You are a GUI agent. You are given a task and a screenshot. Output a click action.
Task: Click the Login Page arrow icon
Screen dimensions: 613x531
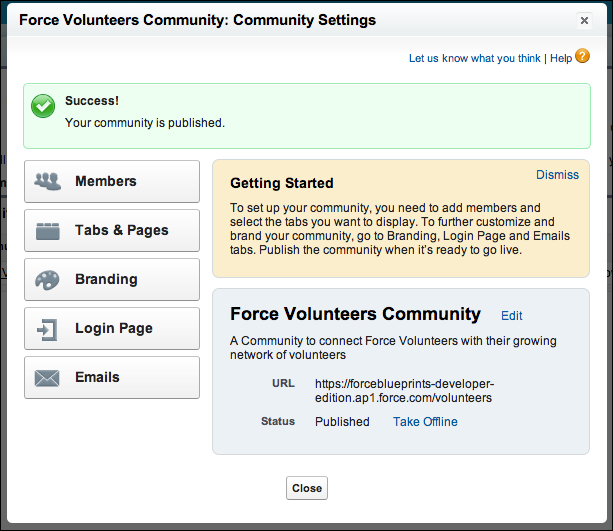point(48,329)
